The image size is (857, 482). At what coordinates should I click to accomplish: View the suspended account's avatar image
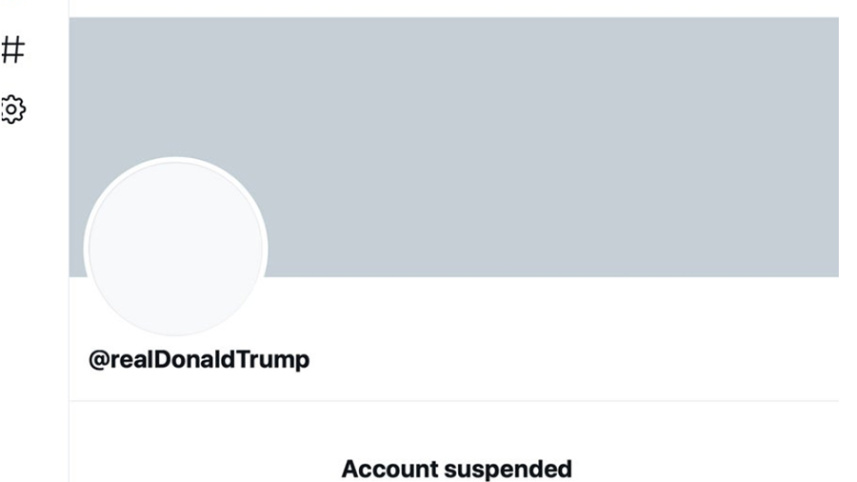pyautogui.click(x=176, y=248)
